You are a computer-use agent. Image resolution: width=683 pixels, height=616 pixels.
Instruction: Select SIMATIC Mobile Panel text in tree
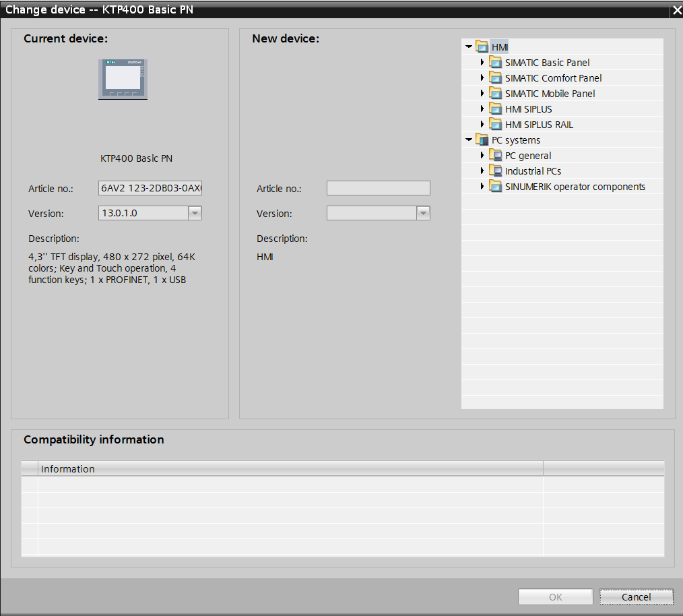coord(550,94)
